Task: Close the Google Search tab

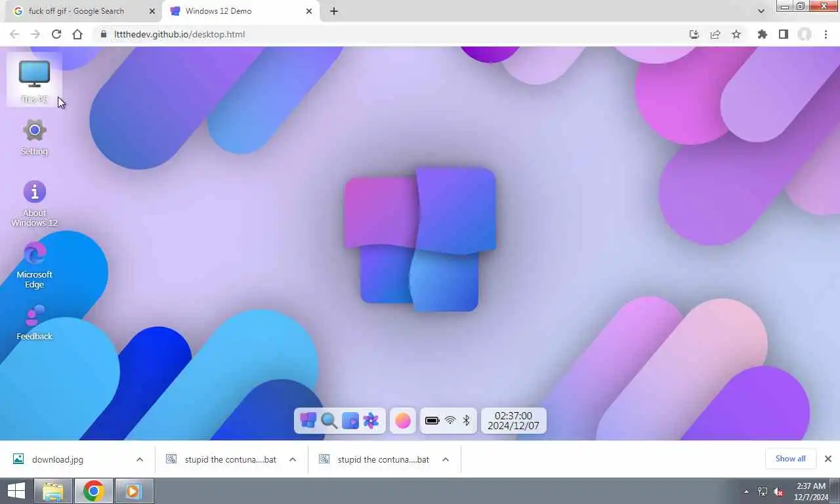Action: click(152, 11)
